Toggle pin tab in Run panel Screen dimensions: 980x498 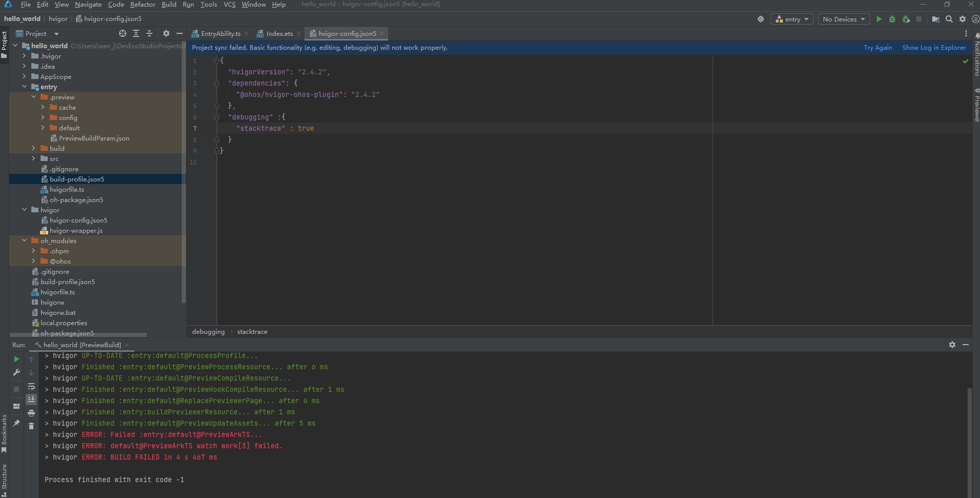16,423
